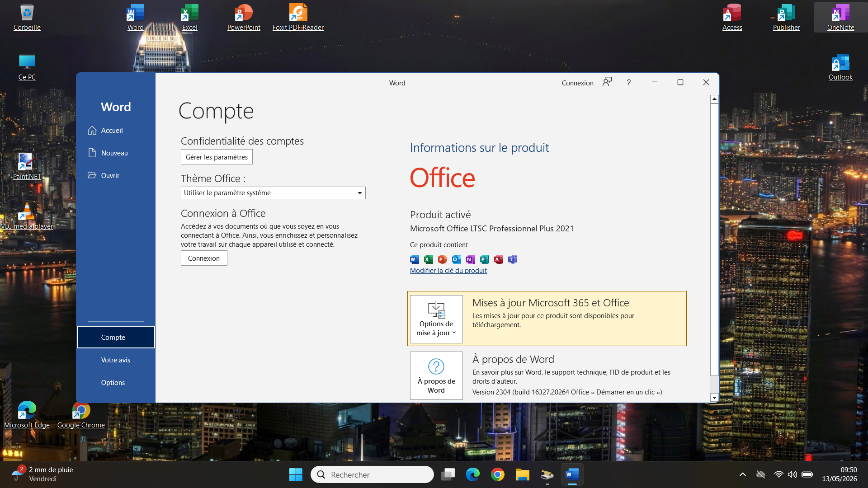Select the Excel desktop shortcut
This screenshot has height=488, width=868.
(189, 18)
